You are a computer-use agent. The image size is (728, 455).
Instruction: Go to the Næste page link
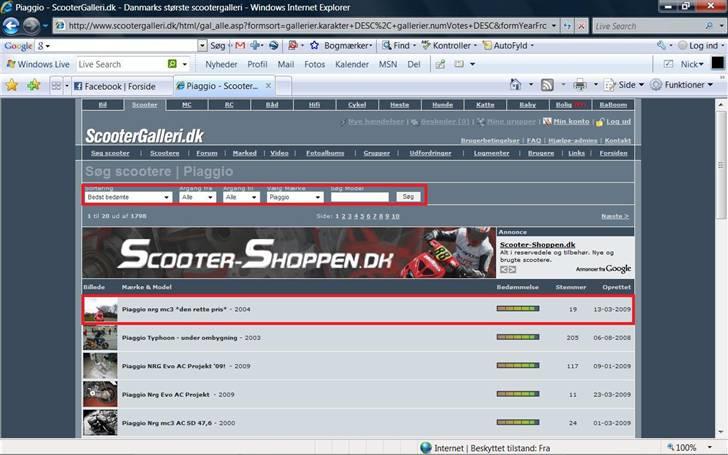tap(615, 216)
